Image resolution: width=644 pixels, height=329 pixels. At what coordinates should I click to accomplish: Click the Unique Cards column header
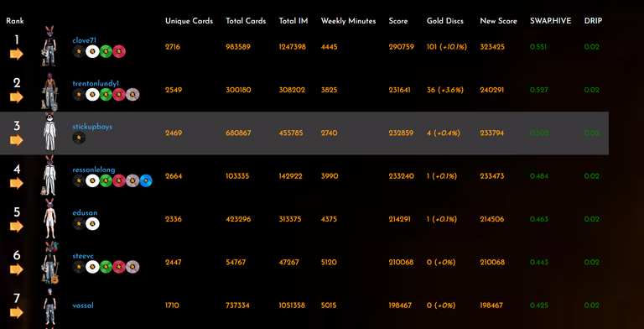click(x=189, y=21)
